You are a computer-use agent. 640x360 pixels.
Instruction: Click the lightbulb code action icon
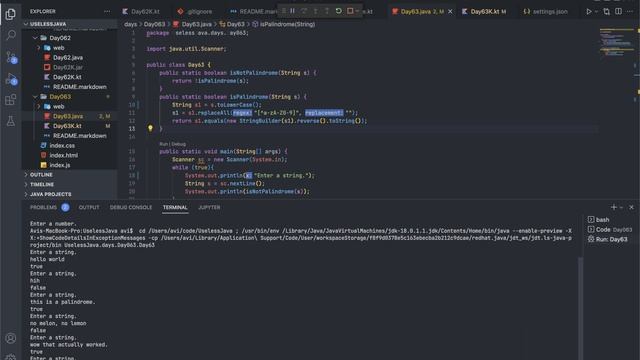pyautogui.click(x=150, y=128)
